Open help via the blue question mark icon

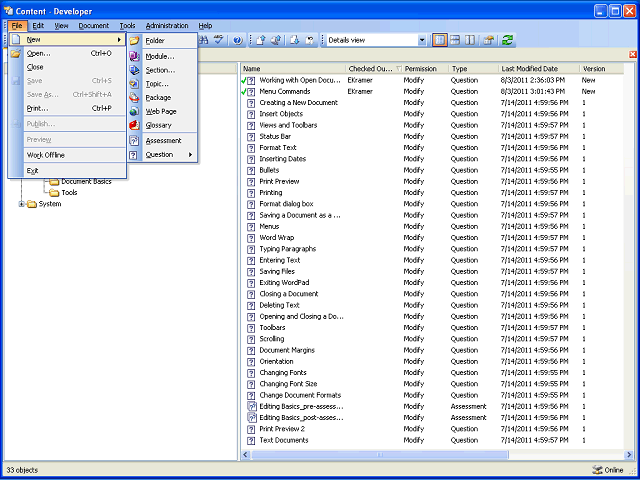coord(238,40)
